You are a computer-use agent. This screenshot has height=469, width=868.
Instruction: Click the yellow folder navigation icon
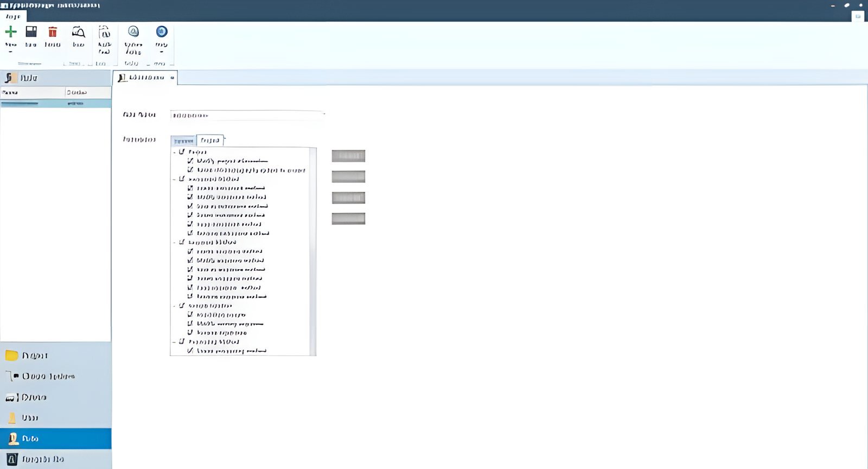coord(11,356)
